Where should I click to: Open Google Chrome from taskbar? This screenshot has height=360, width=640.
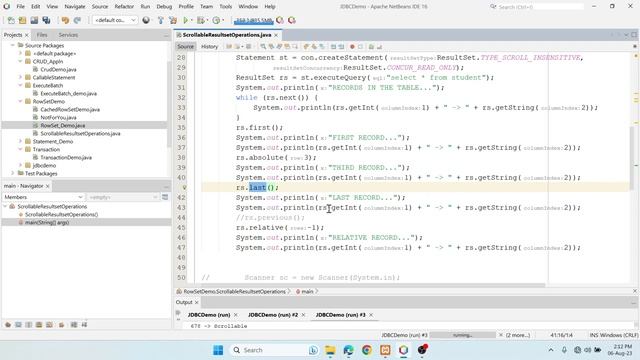[x=367, y=350]
